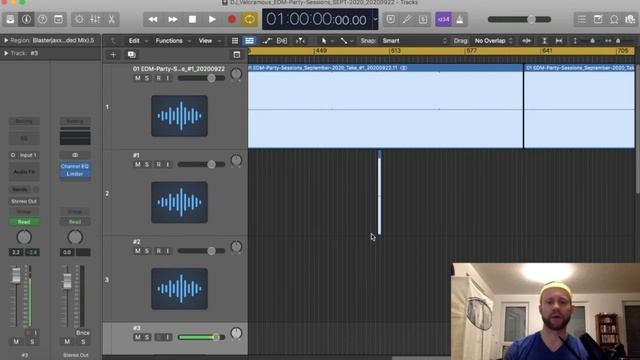The height and width of the screenshot is (360, 640).
Task: Open the List Editors icon
Action: coord(582,19)
